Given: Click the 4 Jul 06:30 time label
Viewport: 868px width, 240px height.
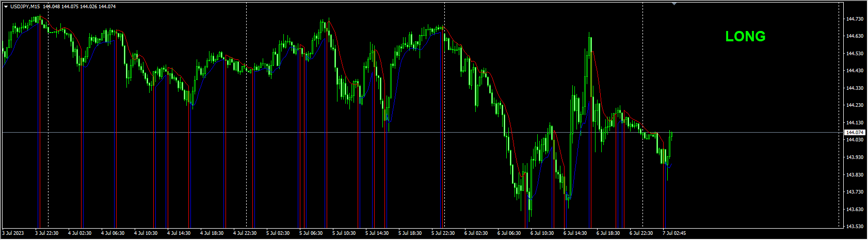Looking at the screenshot, I should (x=112, y=233).
